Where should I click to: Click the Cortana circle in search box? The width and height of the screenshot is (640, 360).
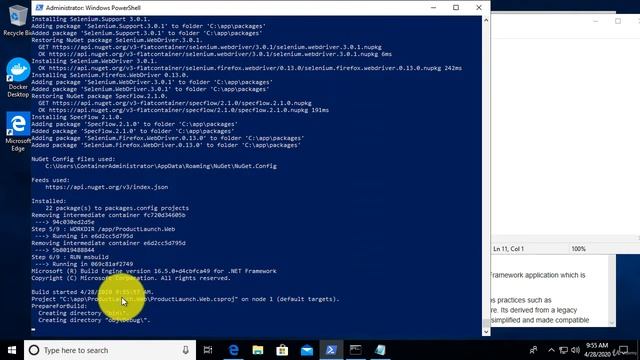pos(34,350)
